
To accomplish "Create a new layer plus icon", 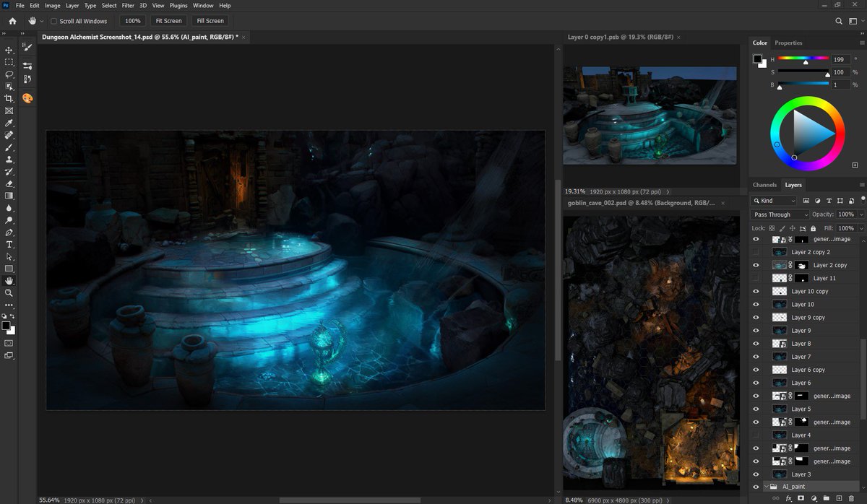I will point(839,498).
